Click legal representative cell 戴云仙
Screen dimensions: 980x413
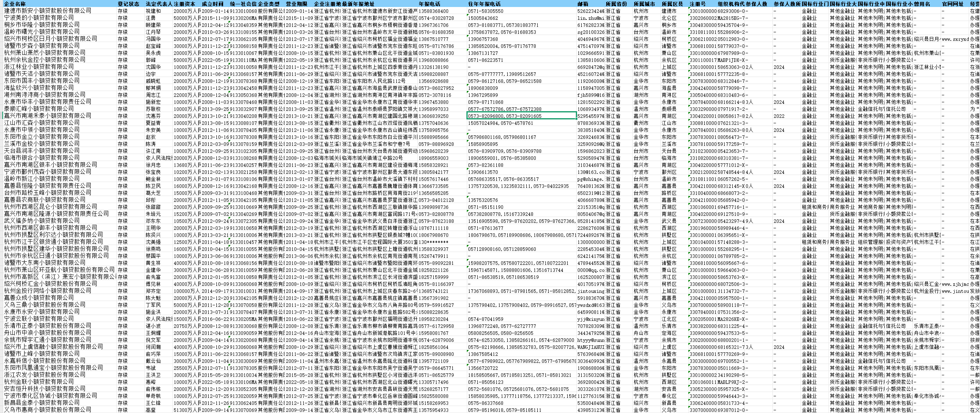153,361
